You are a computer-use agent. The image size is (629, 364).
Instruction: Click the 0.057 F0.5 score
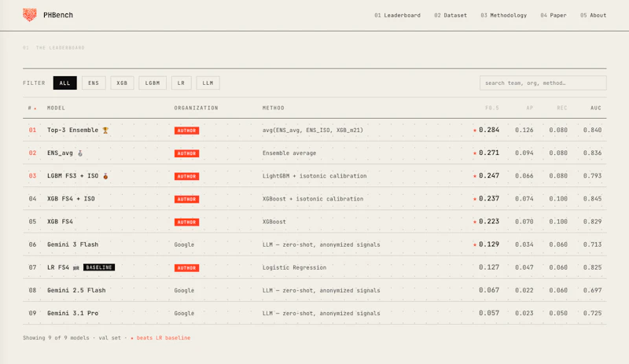pos(489,313)
